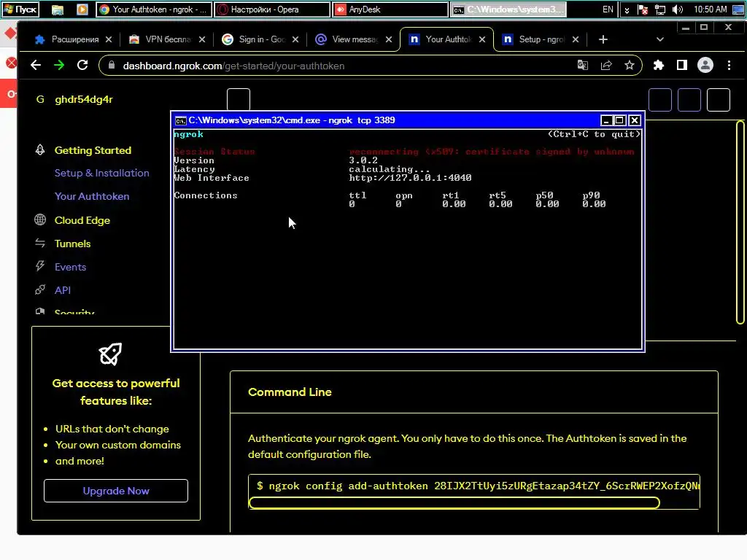747x560 pixels.
Task: Click the top-left square dashboard button
Action: tap(239, 99)
